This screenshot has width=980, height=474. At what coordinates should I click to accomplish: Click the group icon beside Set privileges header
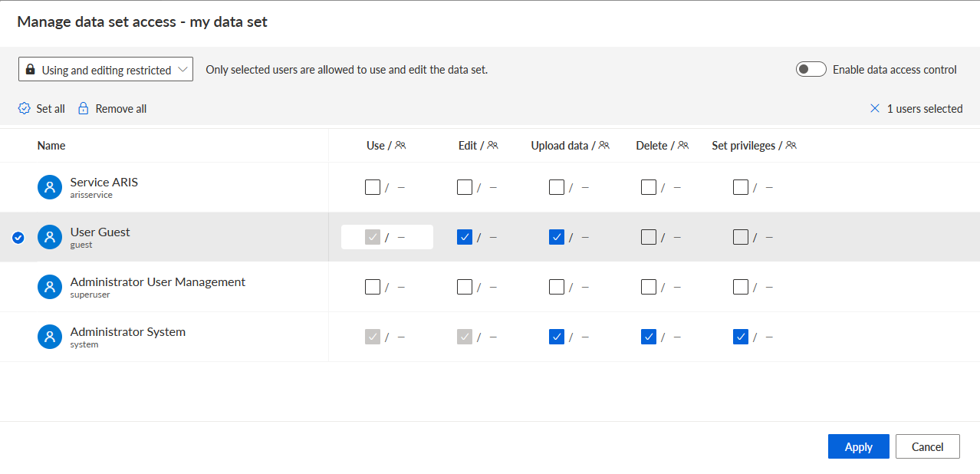tap(791, 146)
